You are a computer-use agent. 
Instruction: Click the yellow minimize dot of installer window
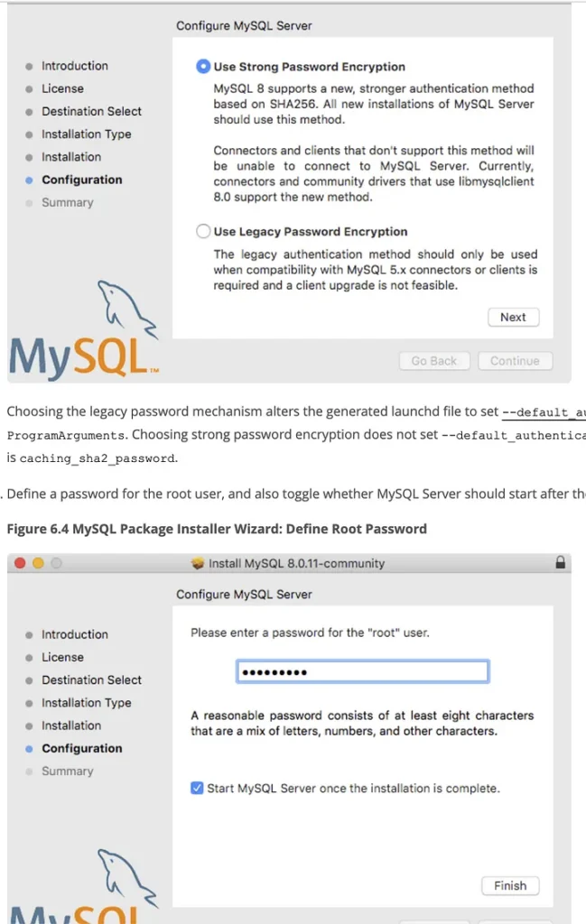coord(38,563)
